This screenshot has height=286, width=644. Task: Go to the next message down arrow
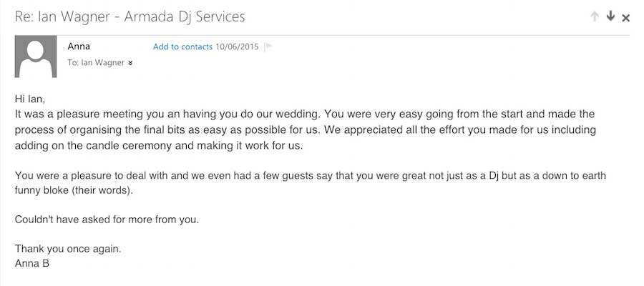coord(610,16)
